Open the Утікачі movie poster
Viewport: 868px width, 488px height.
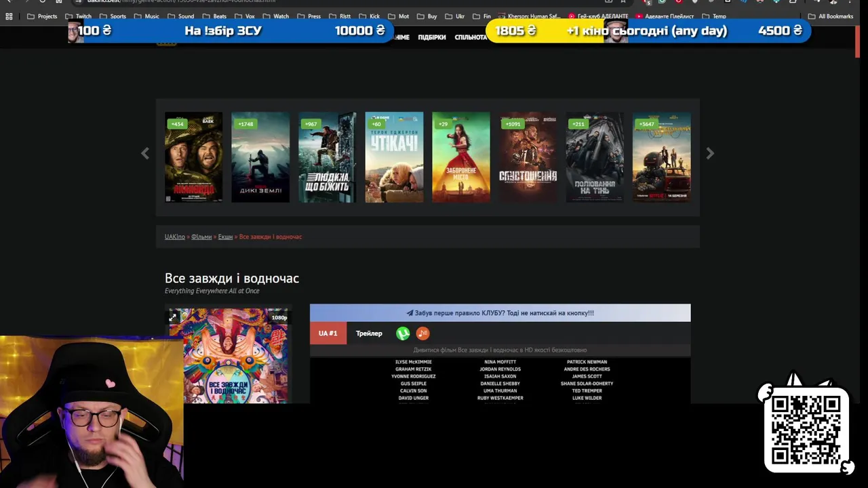point(394,157)
